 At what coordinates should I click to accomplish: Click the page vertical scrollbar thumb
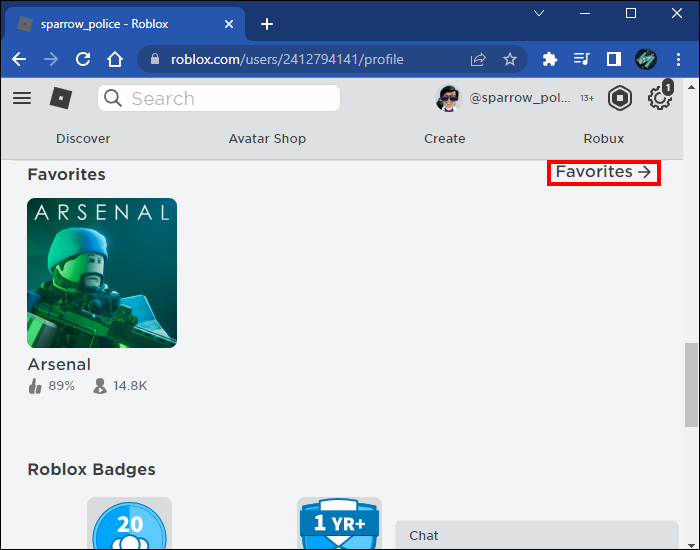click(691, 385)
